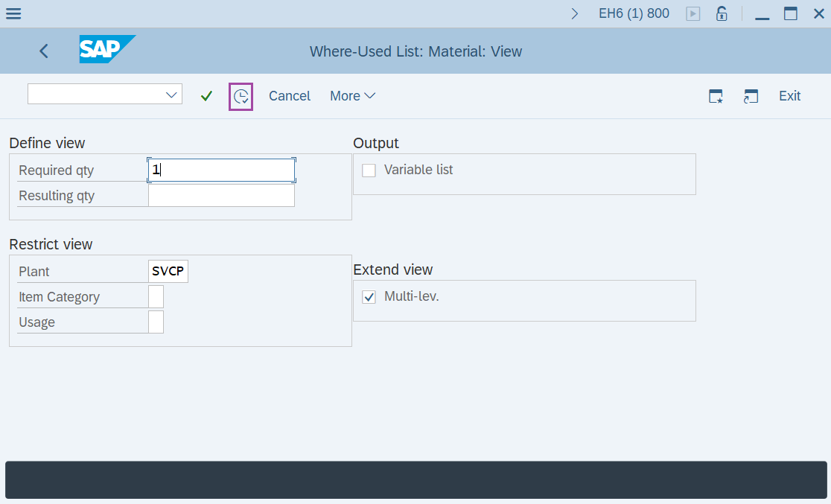Screen dimensions: 831x504
Task: Uncheck the Multi-lev. option
Action: [369, 296]
